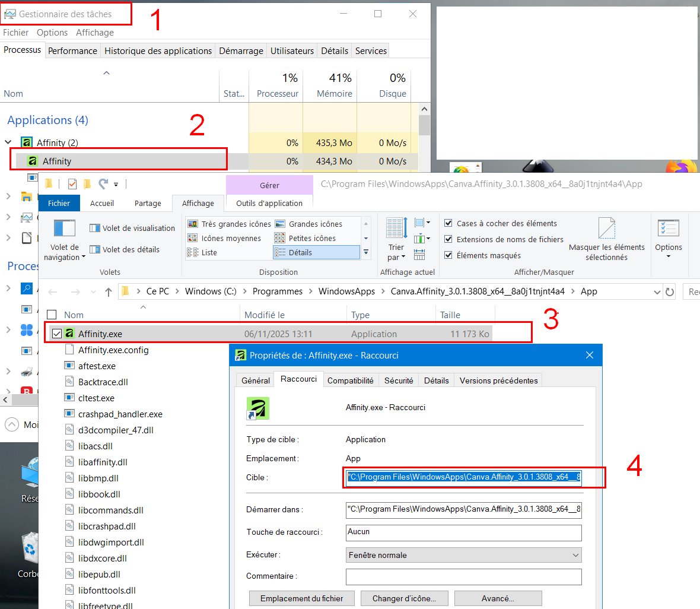Image resolution: width=700 pixels, height=609 pixels.
Task: Click Affinity (2) group icon in Task Manager
Action: coord(27,142)
